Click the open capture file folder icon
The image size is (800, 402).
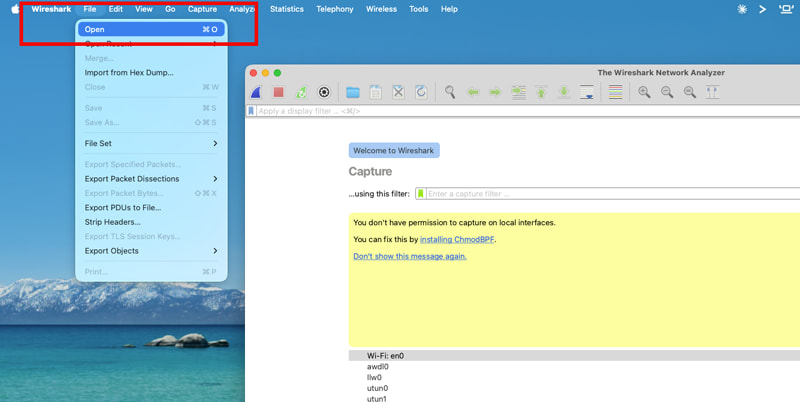pos(353,92)
